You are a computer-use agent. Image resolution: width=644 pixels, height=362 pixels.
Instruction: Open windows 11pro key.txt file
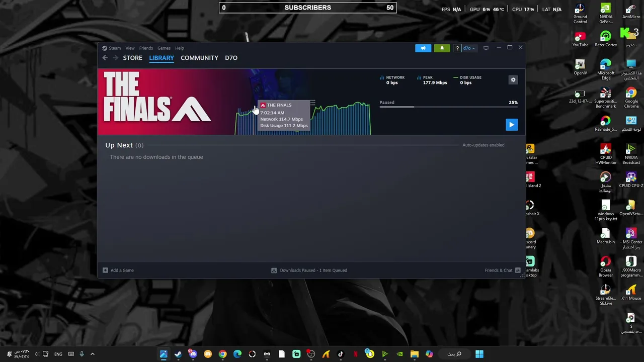click(x=606, y=211)
